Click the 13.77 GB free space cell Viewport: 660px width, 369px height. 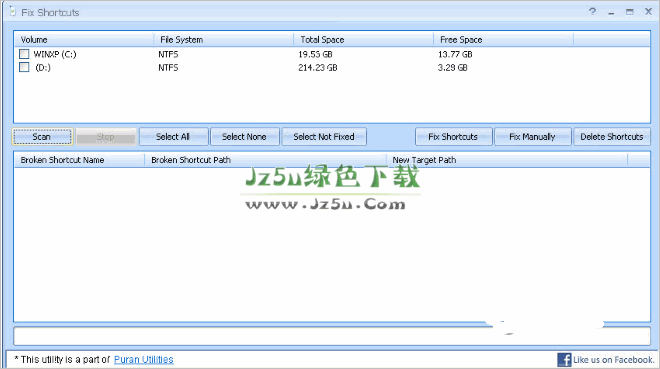tap(455, 54)
